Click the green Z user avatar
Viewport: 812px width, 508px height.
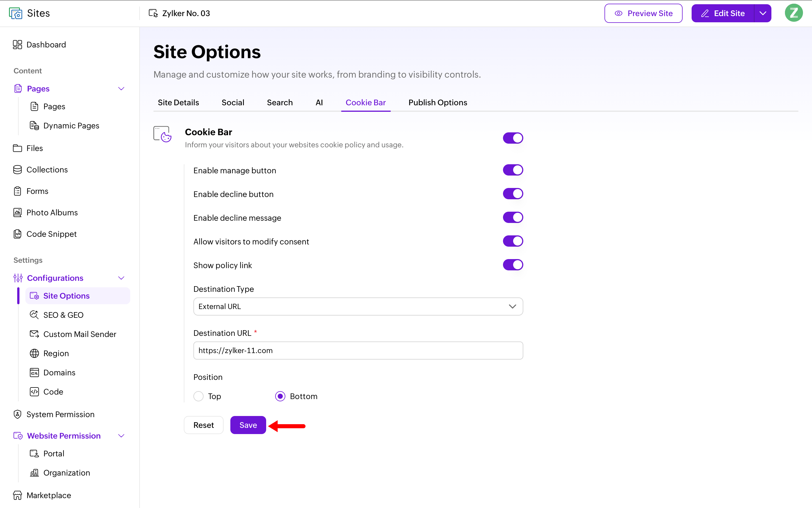point(794,13)
